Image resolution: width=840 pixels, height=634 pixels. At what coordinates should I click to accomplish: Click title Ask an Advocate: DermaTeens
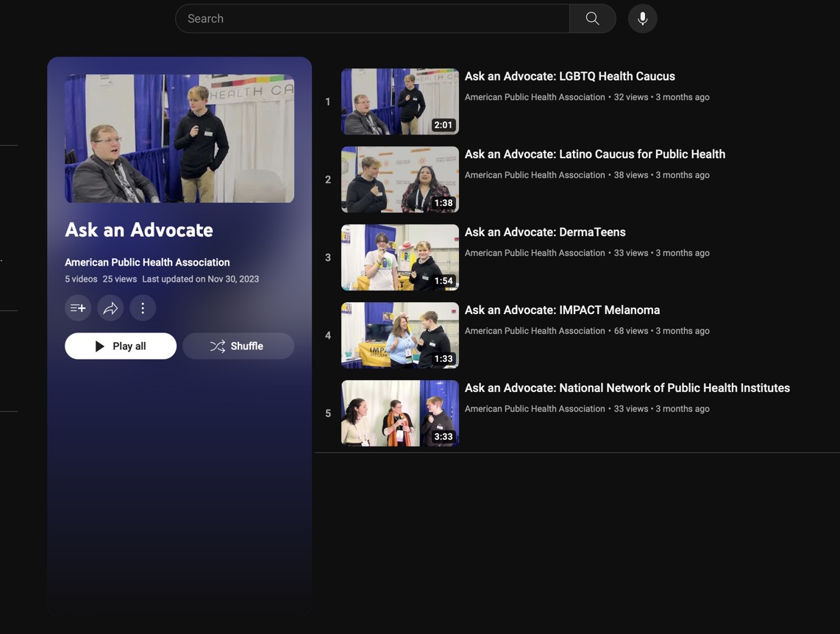point(545,232)
